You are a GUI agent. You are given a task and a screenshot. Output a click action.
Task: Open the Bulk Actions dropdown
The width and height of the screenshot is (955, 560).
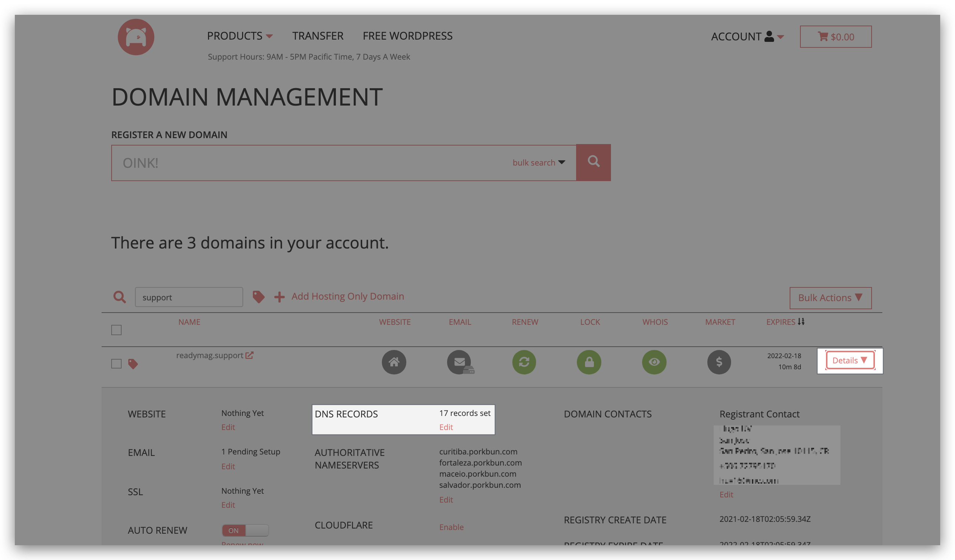click(830, 298)
